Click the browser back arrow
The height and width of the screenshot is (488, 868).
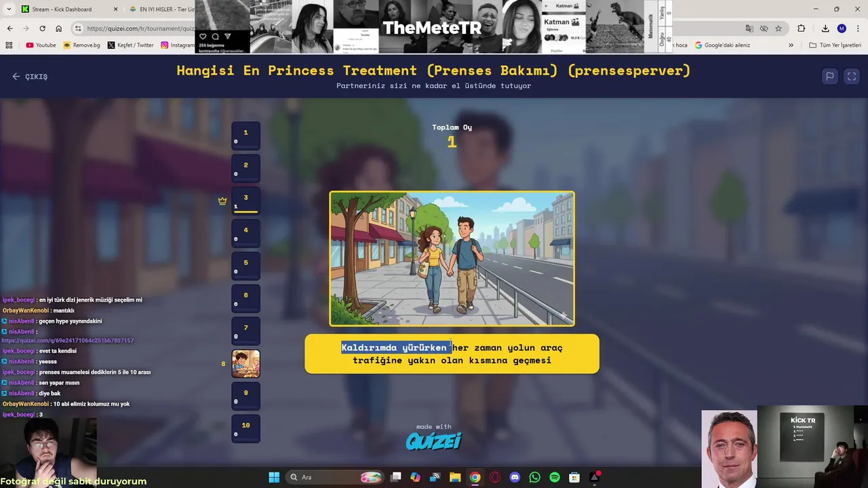tap(9, 28)
